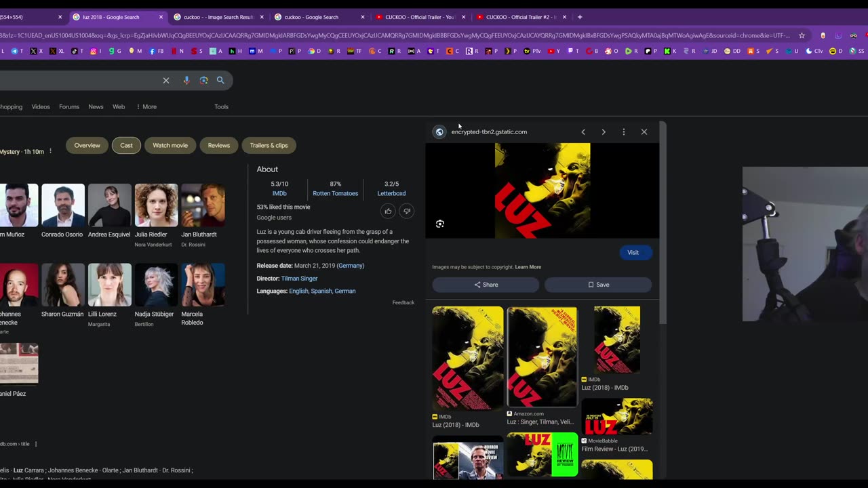Go to next image in preview panel

pos(604,132)
